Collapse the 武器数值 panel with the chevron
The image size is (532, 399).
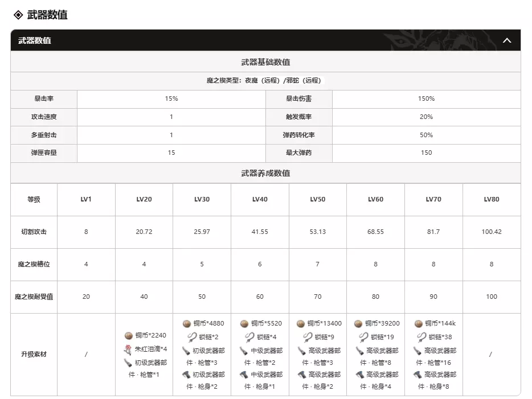[x=507, y=40]
